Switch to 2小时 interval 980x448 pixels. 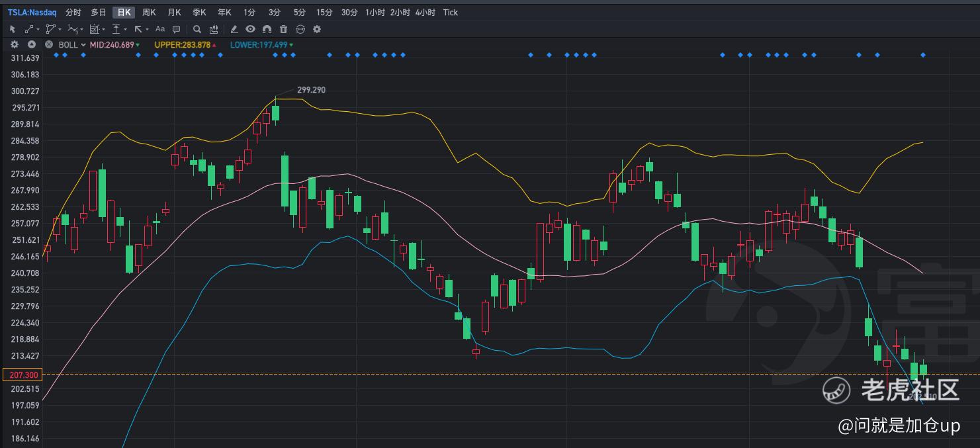point(400,13)
